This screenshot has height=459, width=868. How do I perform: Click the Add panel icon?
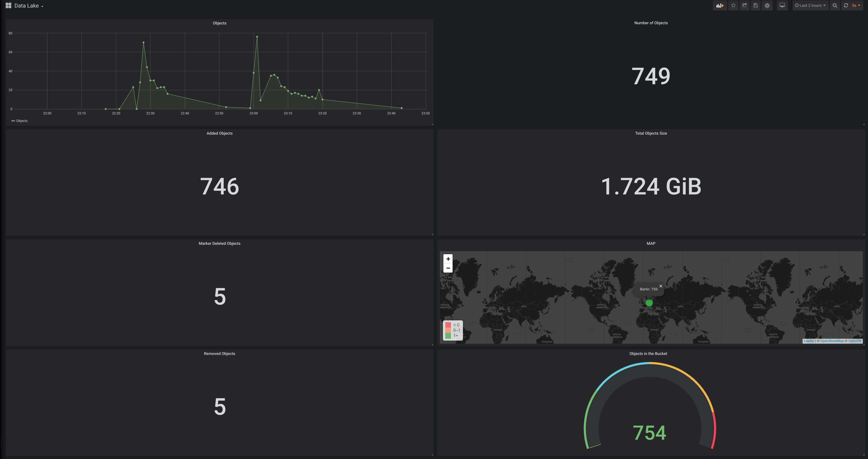coord(720,5)
